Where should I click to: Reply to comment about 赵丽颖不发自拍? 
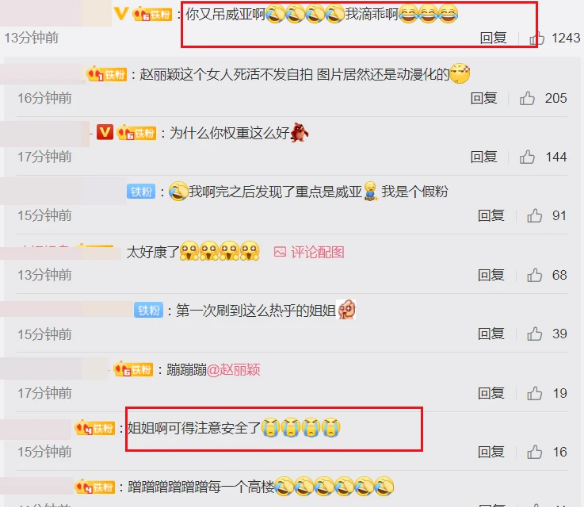[x=484, y=98]
